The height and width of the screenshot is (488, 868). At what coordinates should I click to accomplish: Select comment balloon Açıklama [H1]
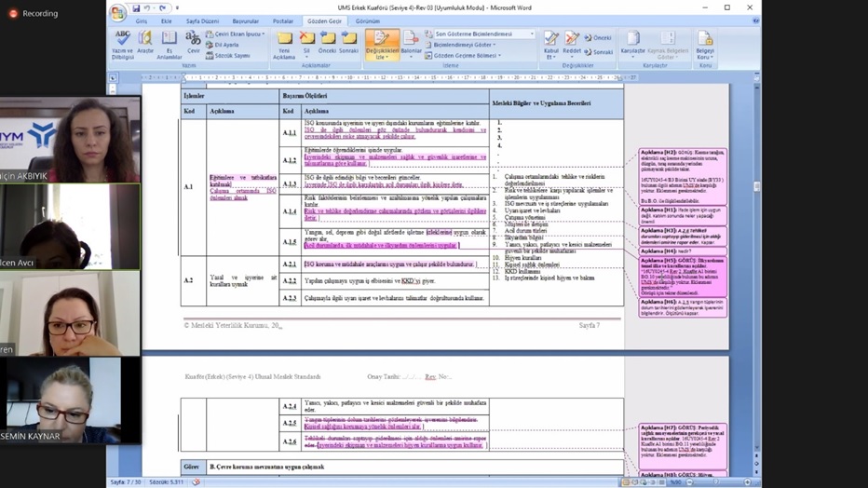click(x=682, y=215)
